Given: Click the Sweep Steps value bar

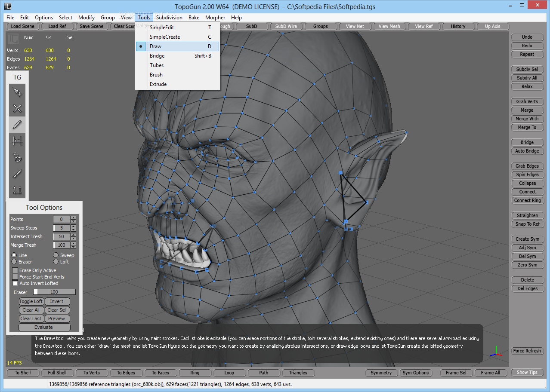Looking at the screenshot, I should coord(62,228).
